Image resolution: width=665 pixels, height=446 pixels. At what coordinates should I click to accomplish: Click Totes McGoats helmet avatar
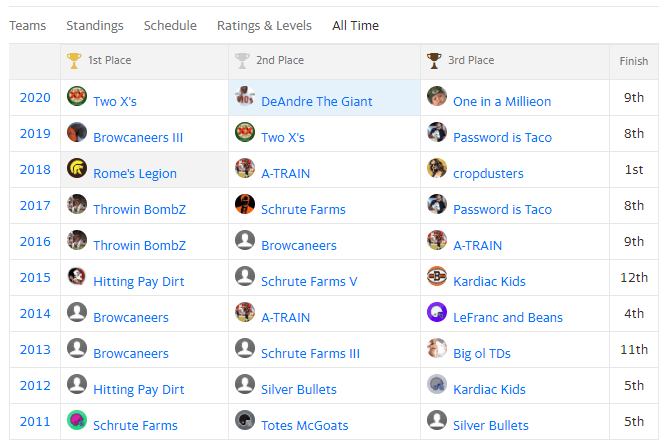click(244, 421)
